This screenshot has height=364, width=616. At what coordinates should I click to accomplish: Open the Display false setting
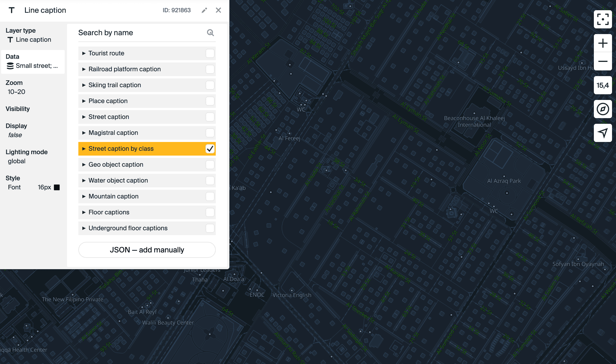(16, 130)
